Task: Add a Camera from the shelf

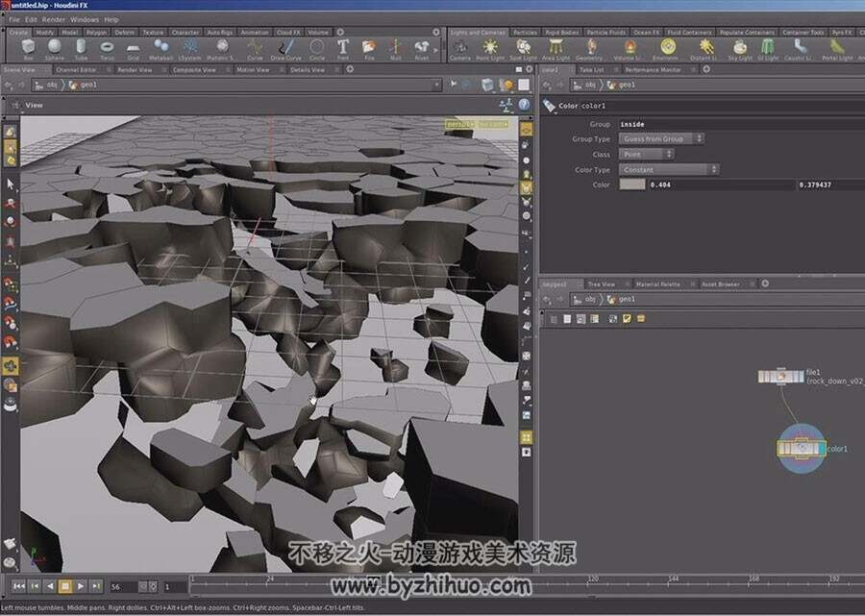Action: tap(460, 49)
